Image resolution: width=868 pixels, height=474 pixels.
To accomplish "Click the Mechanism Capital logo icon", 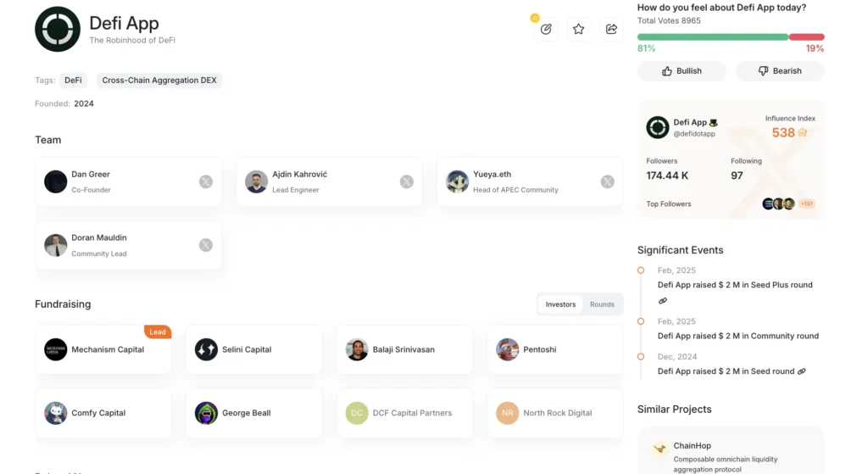I will pyautogui.click(x=55, y=349).
